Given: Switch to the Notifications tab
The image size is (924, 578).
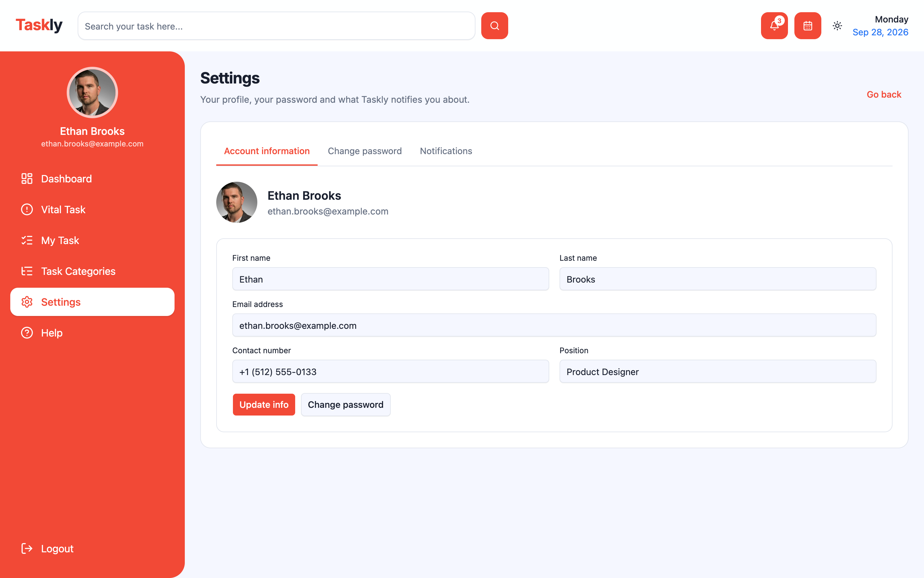Looking at the screenshot, I should [x=446, y=151].
